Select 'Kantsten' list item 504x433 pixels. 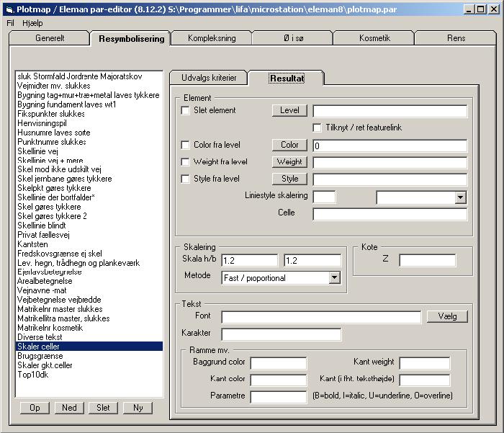tap(89, 244)
